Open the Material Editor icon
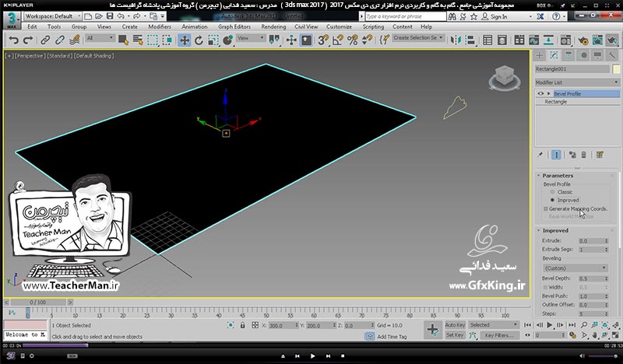Viewport: 623px width, 364px height. click(566, 40)
